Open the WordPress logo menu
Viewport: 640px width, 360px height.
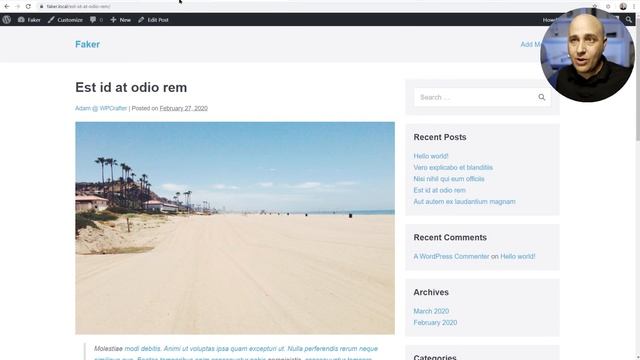click(7, 20)
